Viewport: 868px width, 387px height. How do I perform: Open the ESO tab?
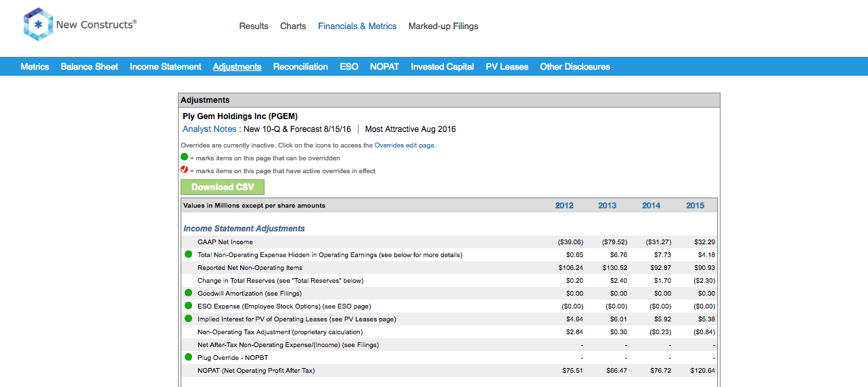point(349,66)
